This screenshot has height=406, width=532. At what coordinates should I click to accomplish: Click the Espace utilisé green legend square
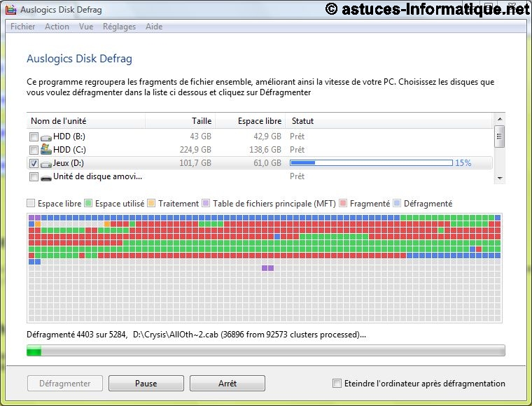[x=88, y=204]
